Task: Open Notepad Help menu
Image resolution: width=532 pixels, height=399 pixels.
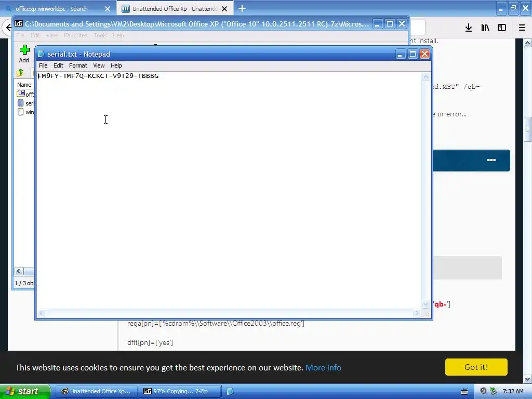Action: (x=116, y=65)
